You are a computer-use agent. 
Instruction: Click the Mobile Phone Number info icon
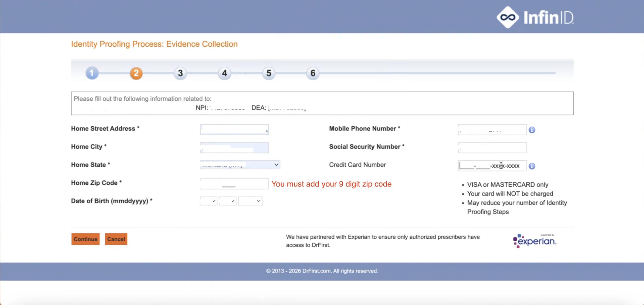coord(532,130)
